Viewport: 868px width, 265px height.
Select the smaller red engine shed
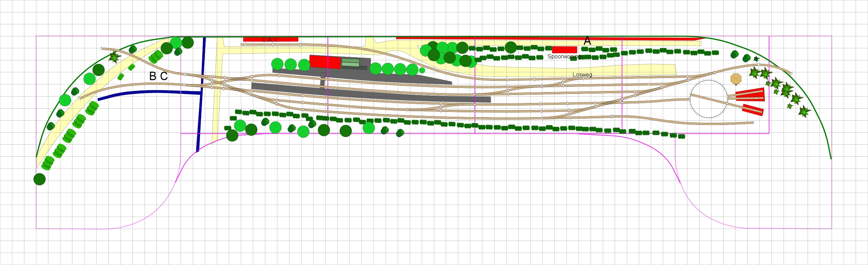pyautogui.click(x=753, y=110)
